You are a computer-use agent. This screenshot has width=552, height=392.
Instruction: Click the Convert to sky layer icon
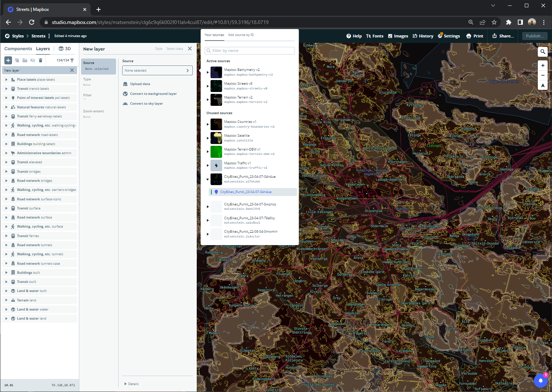(125, 104)
